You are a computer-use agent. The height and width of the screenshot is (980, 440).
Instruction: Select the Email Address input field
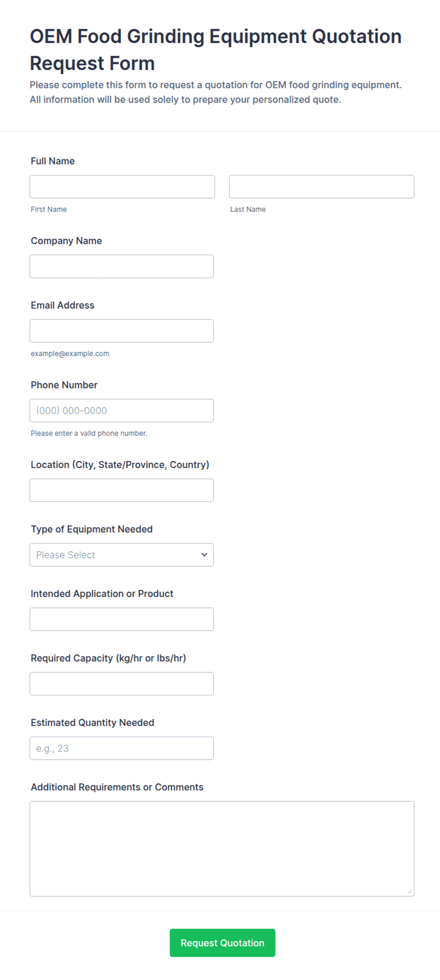click(x=122, y=331)
